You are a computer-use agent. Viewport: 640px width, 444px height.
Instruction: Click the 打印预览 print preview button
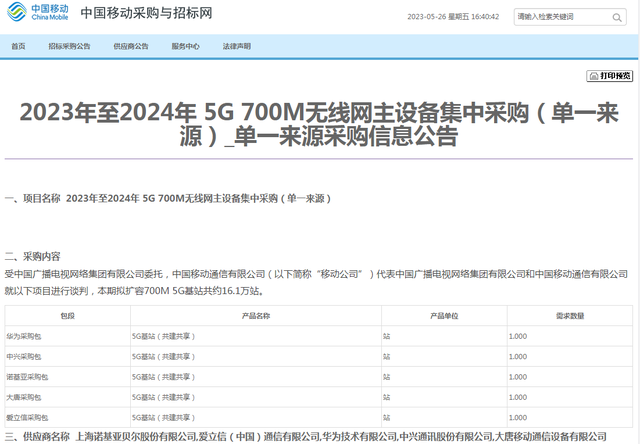pyautogui.click(x=610, y=76)
